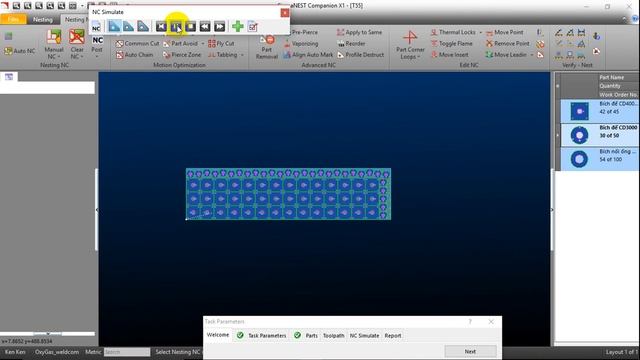Select the Pierce Zone tool
The width and height of the screenshot is (640, 360).
click(182, 55)
